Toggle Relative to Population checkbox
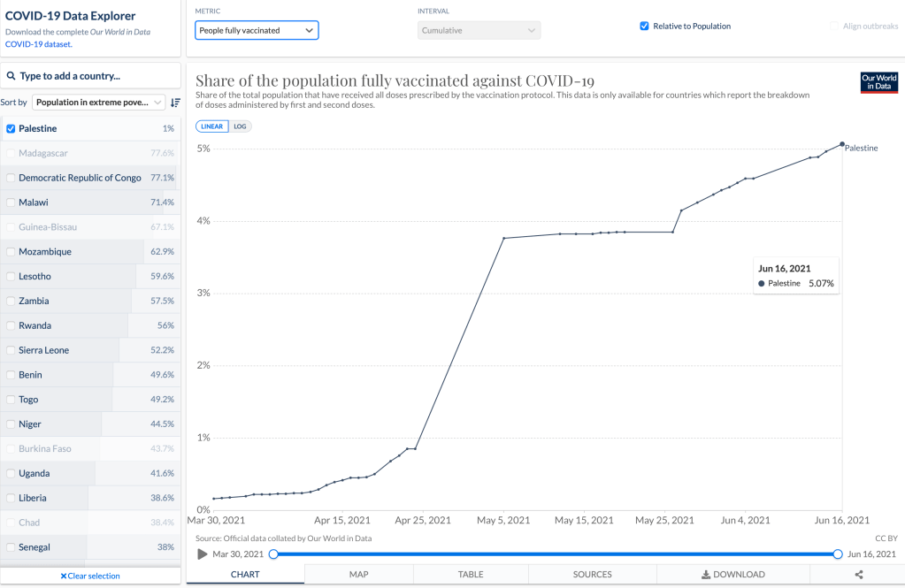 pos(644,27)
